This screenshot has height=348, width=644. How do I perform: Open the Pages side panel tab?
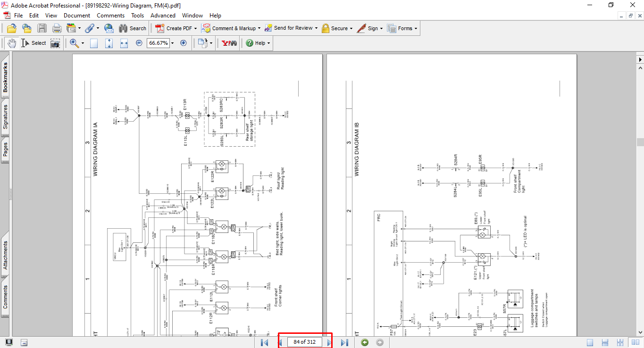[x=5, y=149]
